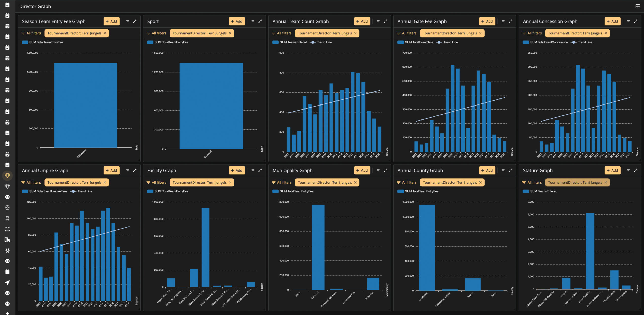Click filter lines icon beside Add in Annual Gate Fee Graph
The width and height of the screenshot is (644, 315).
point(503,21)
